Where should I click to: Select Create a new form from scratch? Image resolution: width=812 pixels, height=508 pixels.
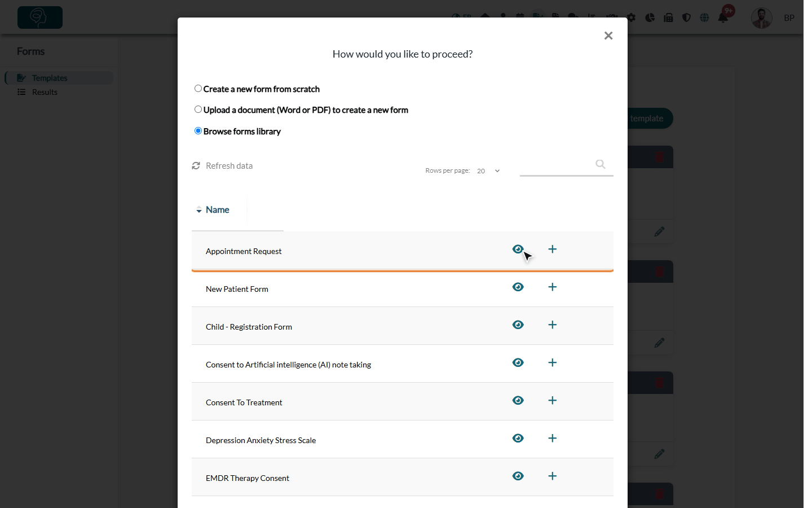click(x=198, y=89)
